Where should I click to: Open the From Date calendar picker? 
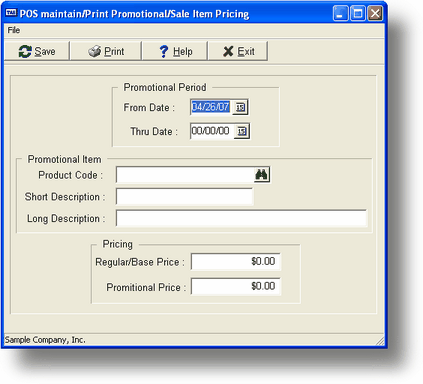pos(240,107)
